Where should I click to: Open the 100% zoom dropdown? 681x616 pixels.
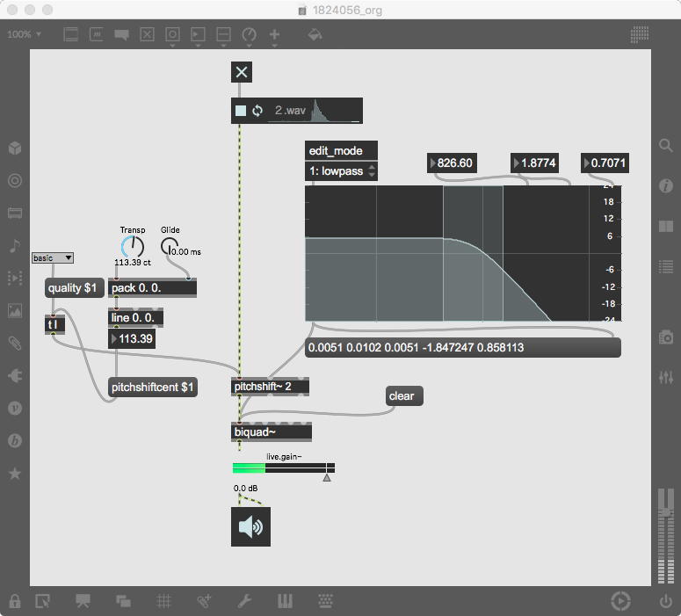pyautogui.click(x=24, y=34)
